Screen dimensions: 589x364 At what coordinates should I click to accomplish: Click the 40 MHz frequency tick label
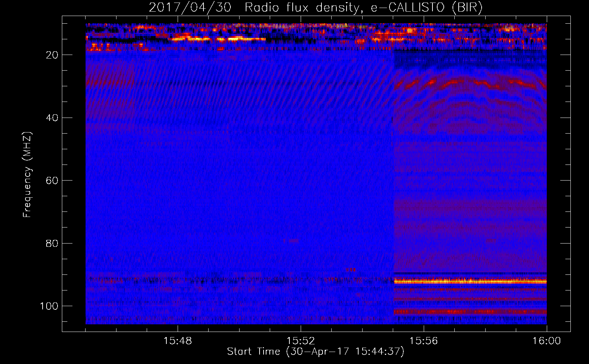tap(52, 118)
